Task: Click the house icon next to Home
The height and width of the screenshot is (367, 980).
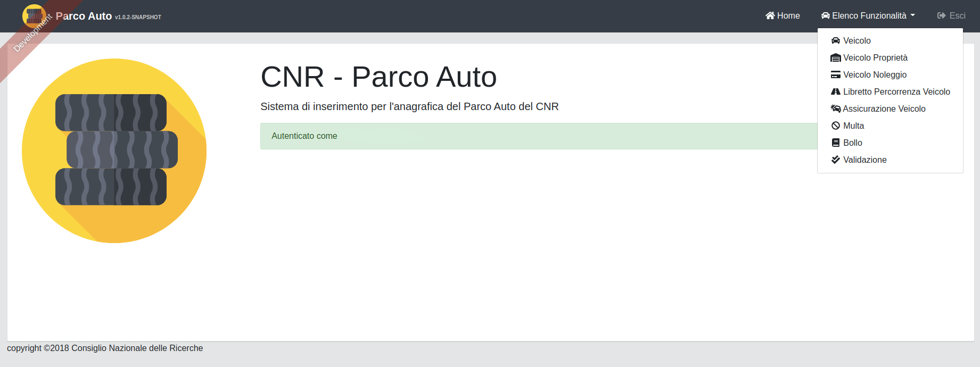Action: pyautogui.click(x=770, y=15)
